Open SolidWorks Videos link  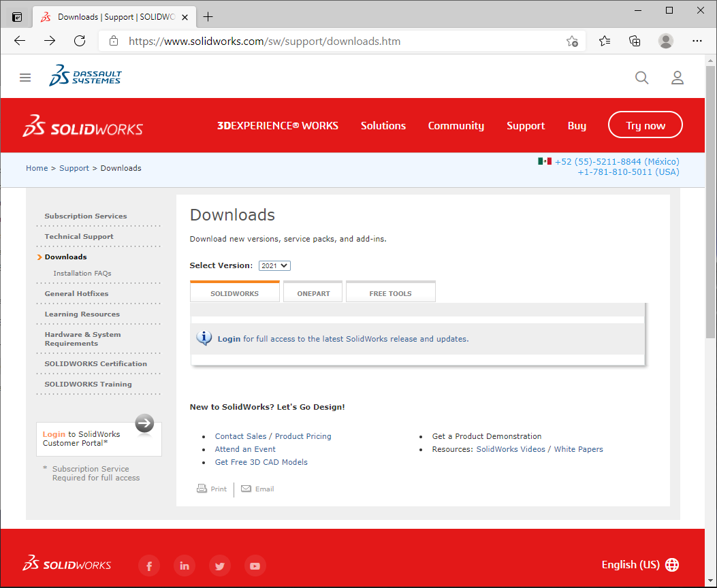tap(510, 449)
